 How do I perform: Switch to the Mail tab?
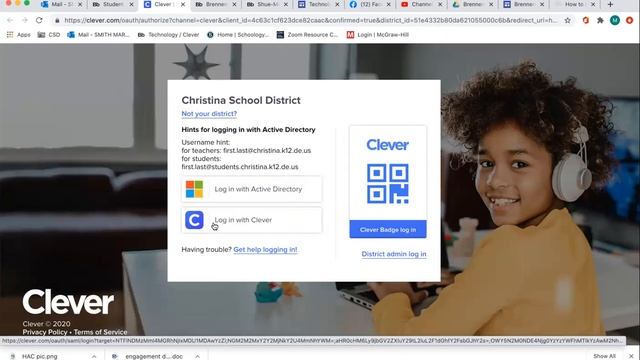pos(61,4)
